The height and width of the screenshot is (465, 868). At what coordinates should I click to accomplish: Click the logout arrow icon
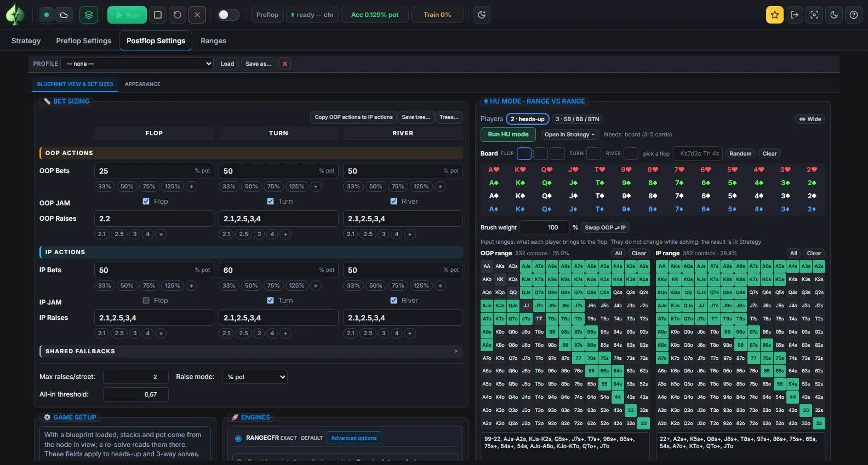pos(795,15)
